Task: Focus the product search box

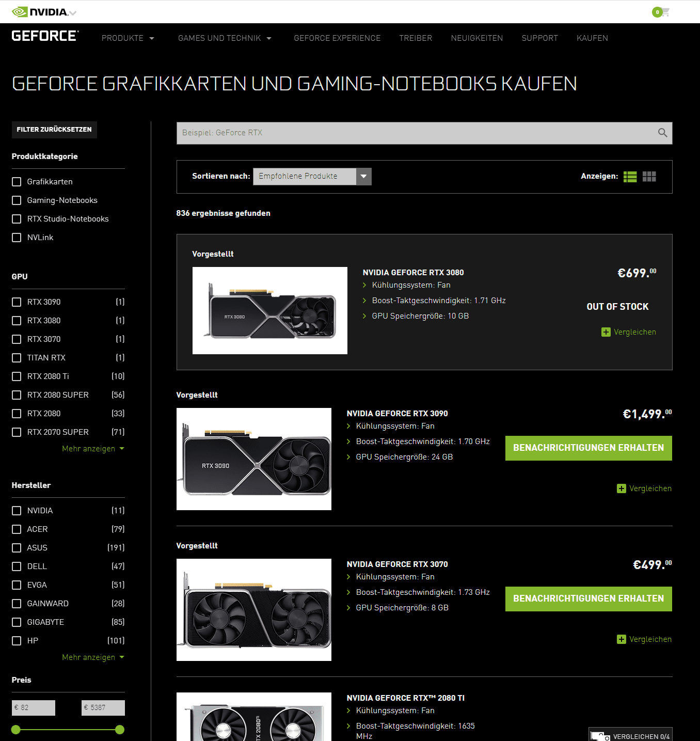Action: [x=424, y=133]
